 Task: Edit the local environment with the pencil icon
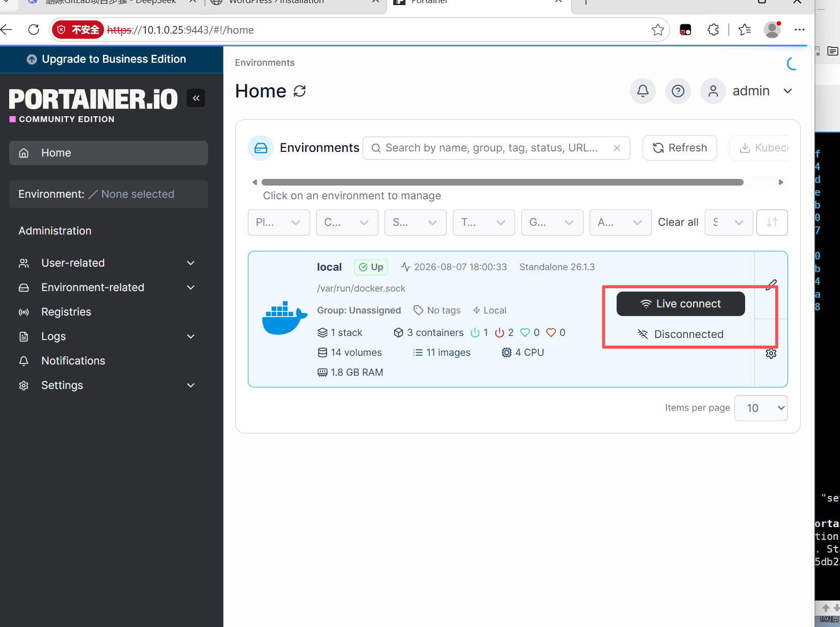[x=772, y=284]
